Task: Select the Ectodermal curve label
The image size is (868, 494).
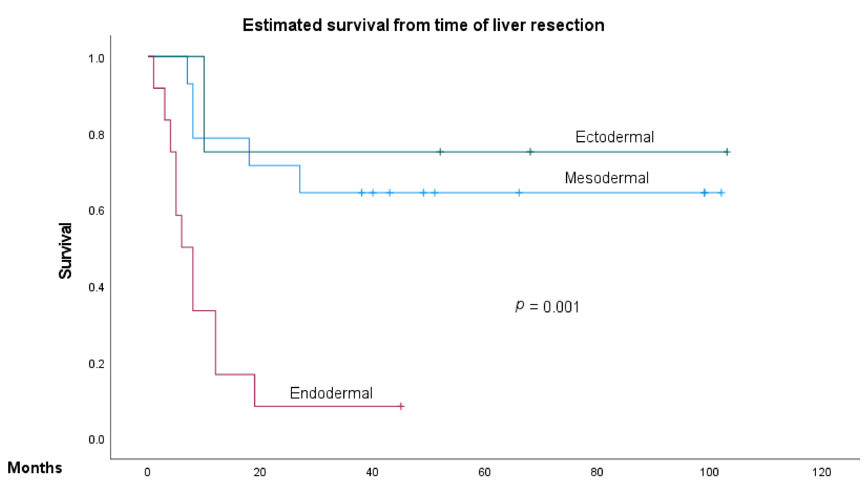Action: coord(614,137)
